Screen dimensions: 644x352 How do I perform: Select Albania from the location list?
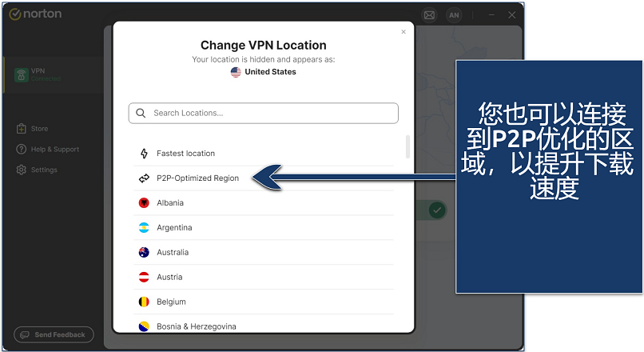(x=263, y=202)
